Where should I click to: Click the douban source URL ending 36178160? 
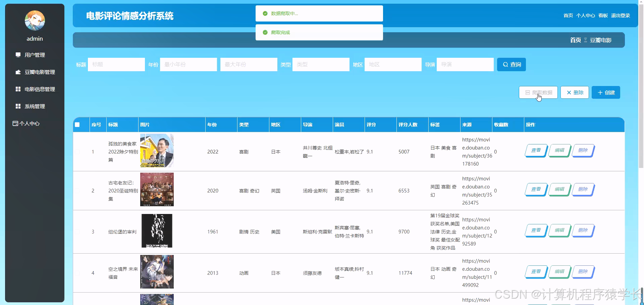[x=477, y=152]
